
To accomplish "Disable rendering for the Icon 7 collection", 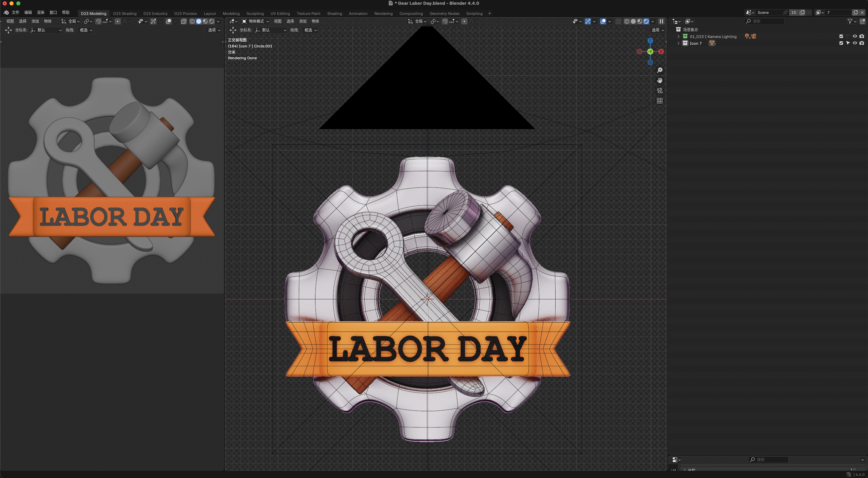I will click(x=862, y=43).
